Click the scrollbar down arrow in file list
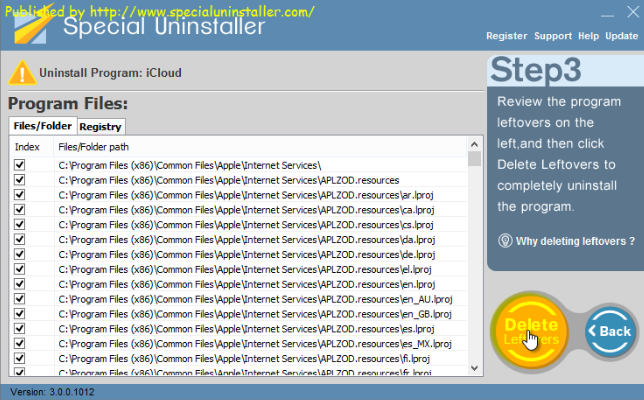Screen dimensions: 644x400 (x=474, y=368)
